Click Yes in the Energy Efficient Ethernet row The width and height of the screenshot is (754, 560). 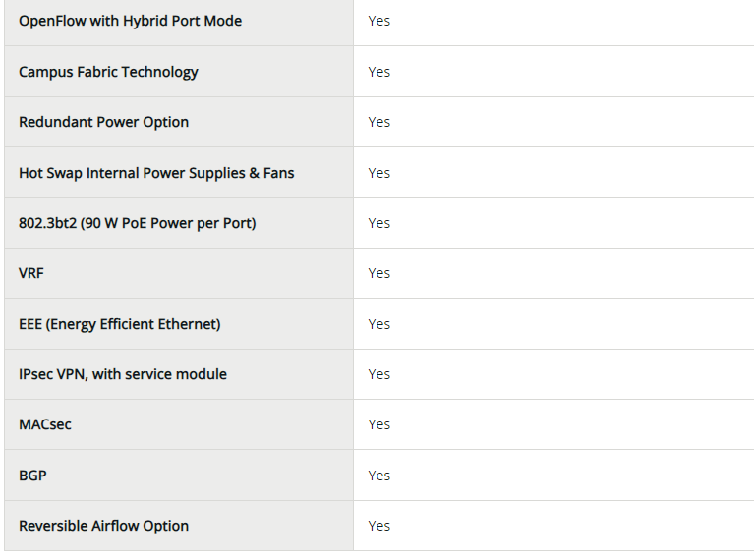378,324
